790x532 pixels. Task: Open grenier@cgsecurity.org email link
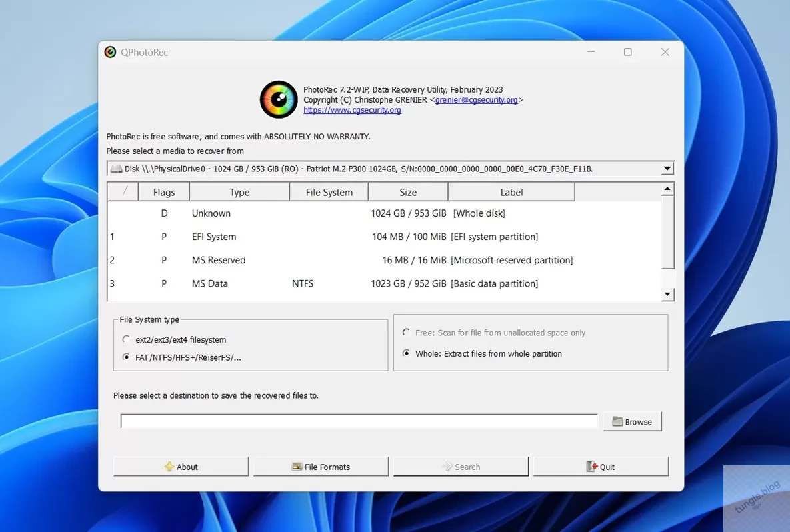pos(476,100)
